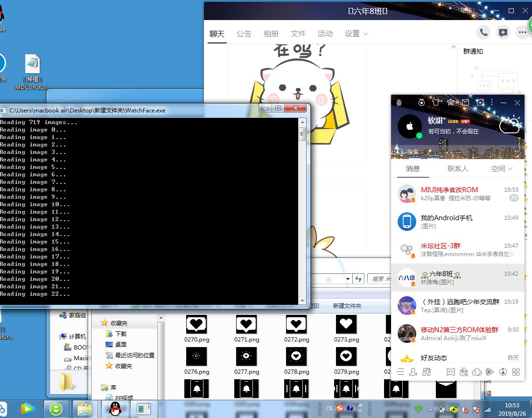Image resolution: width=532 pixels, height=418 pixels.
Task: Click 新建文件夹 button in Explorer toolbar
Action: tap(347, 306)
